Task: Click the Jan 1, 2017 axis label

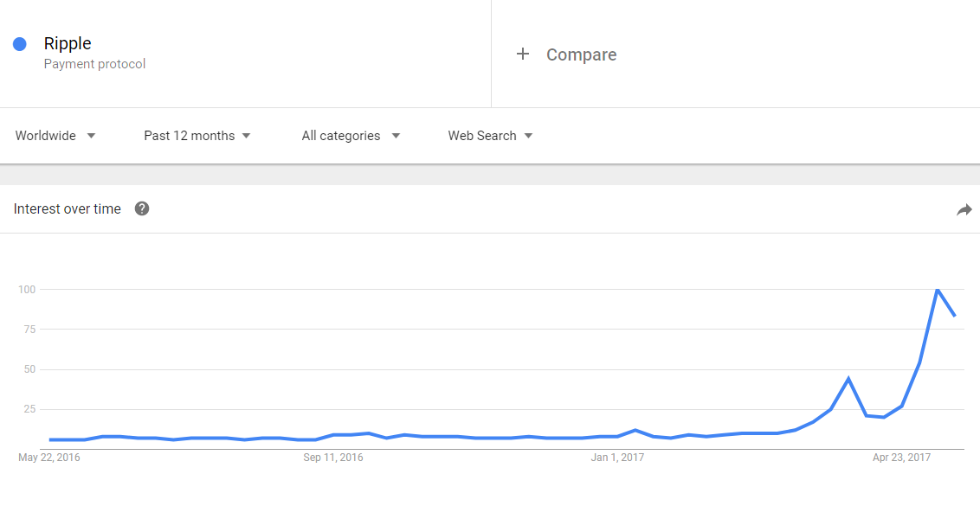Action: pyautogui.click(x=617, y=458)
